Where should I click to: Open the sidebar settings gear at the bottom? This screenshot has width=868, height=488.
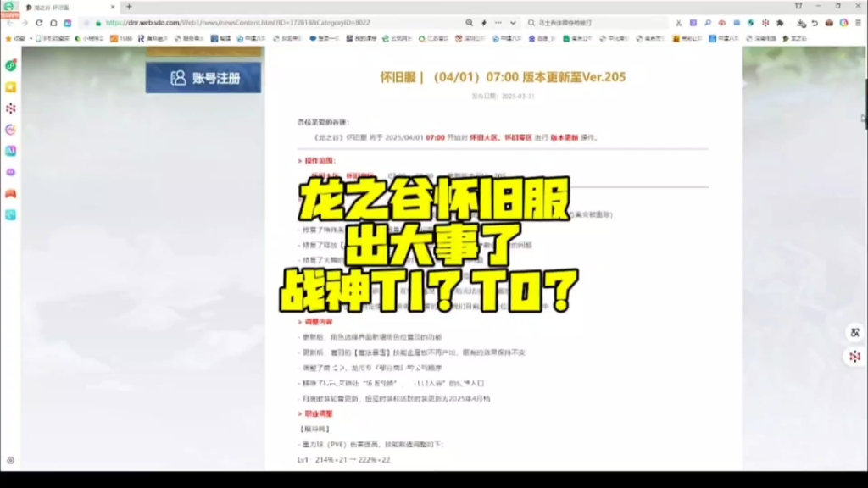10,460
